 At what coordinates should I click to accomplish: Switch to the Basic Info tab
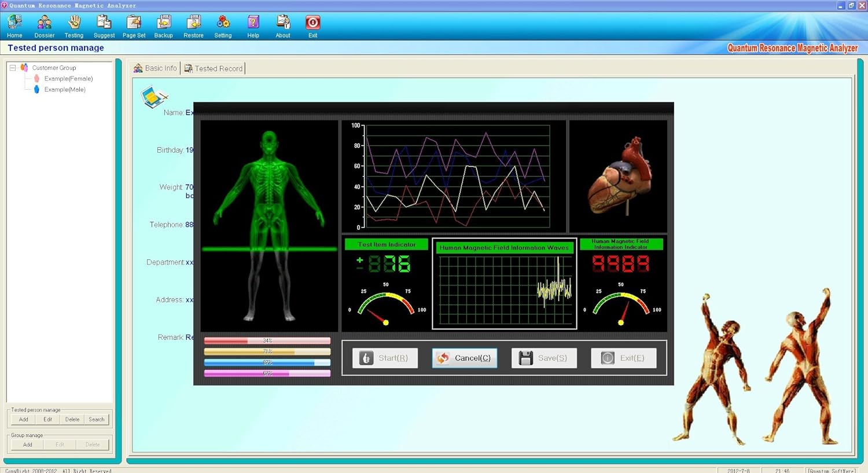click(155, 68)
